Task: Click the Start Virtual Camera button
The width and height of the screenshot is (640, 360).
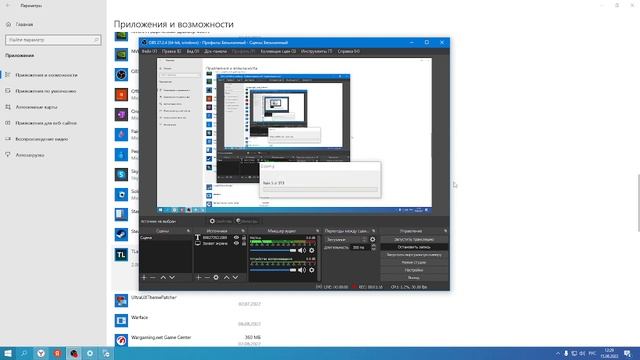Action: 414,255
